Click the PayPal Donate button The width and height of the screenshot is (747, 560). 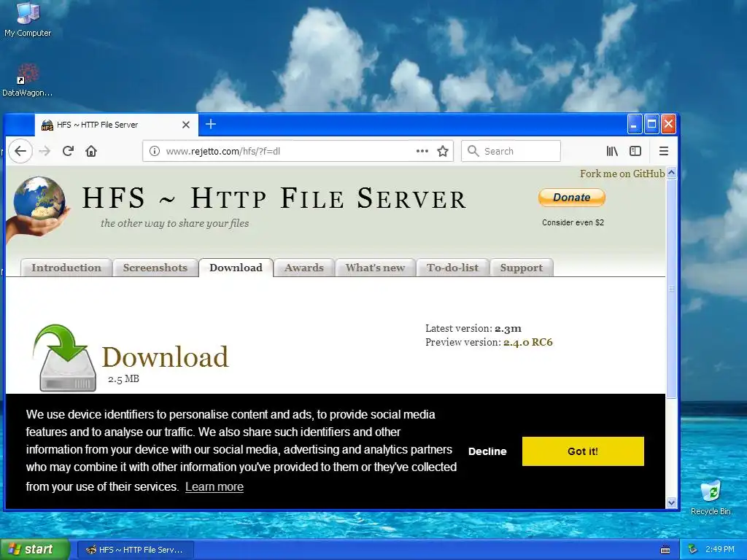coord(572,197)
